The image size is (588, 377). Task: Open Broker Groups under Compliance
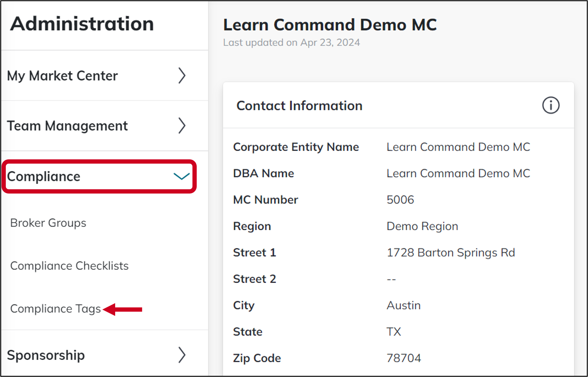(48, 223)
